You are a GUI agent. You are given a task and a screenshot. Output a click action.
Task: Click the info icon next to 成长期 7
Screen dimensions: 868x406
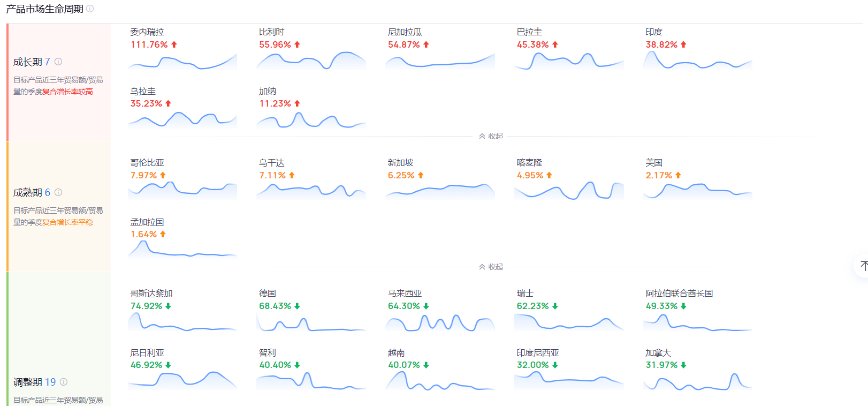[x=58, y=62]
